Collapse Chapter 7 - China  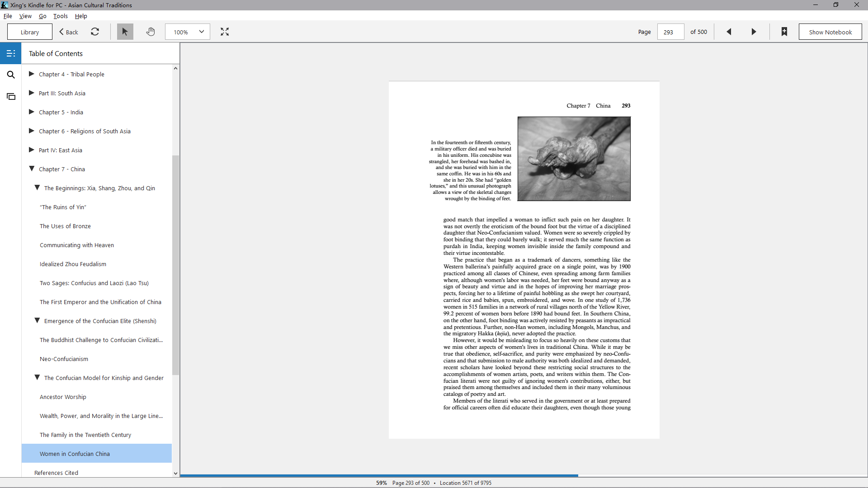coord(32,169)
